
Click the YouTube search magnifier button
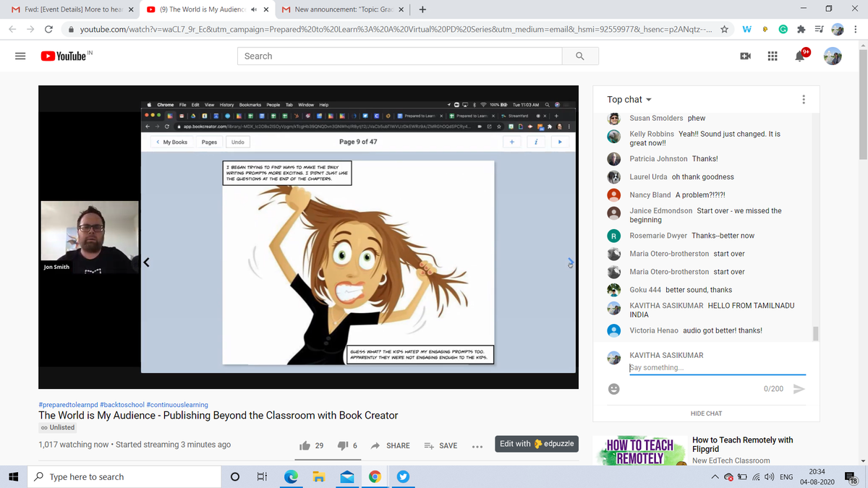pos(579,56)
